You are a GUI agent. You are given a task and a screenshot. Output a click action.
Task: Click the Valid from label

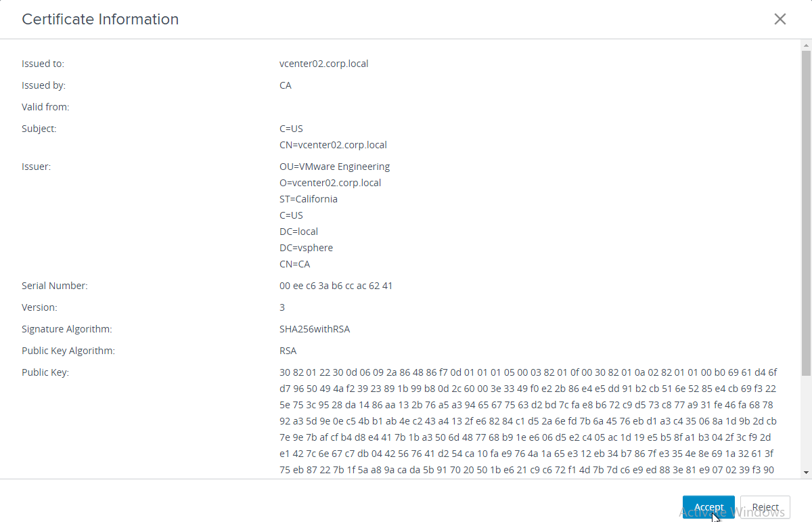(x=45, y=107)
